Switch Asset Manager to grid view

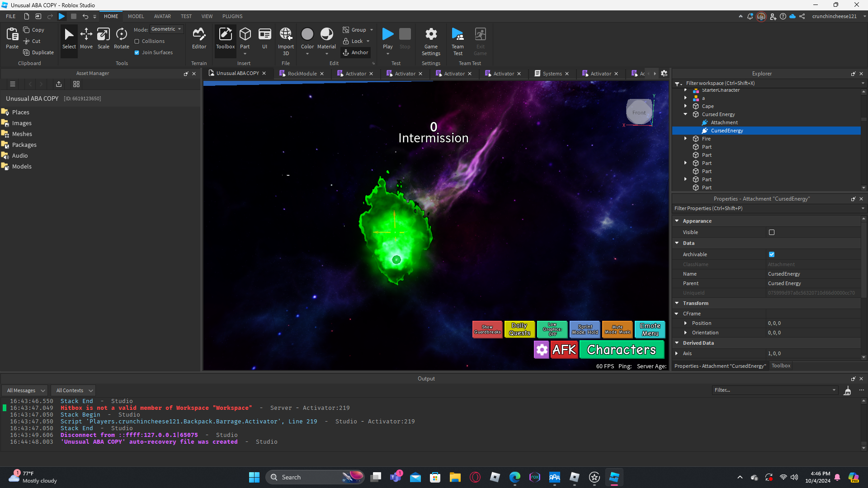(76, 84)
